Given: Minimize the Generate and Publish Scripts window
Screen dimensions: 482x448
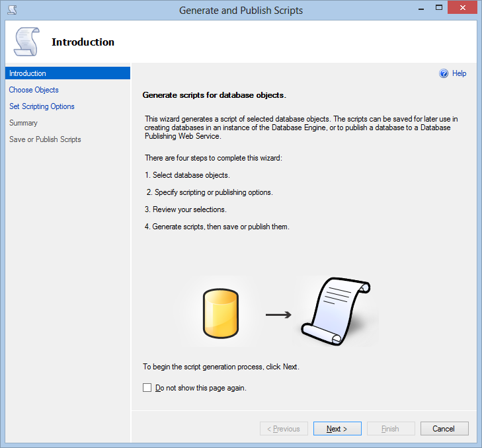Looking at the screenshot, I should click(421, 9).
